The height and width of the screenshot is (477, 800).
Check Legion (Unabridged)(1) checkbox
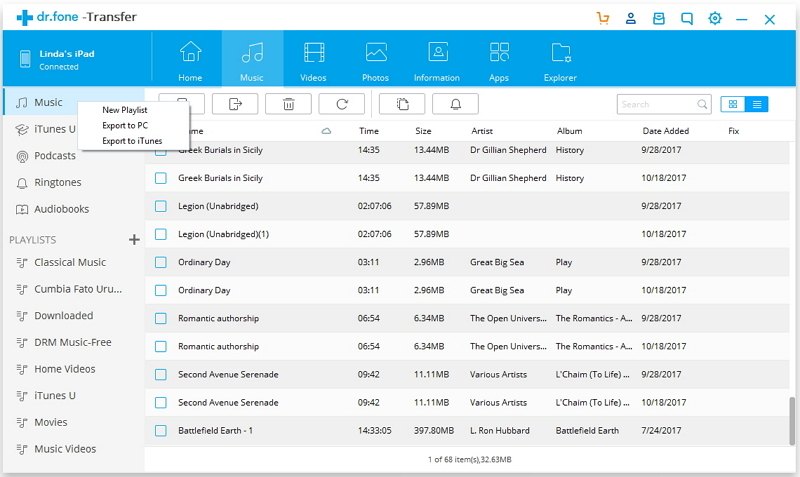(161, 234)
